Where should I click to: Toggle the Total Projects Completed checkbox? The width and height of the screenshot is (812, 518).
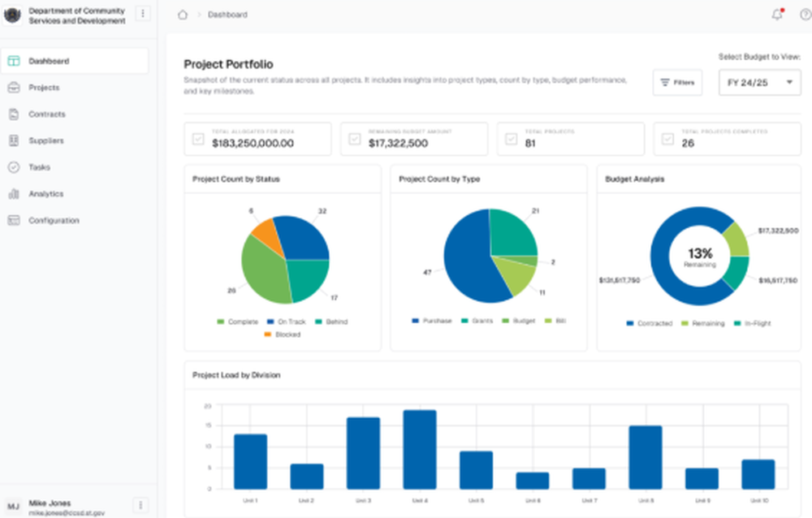tap(668, 139)
